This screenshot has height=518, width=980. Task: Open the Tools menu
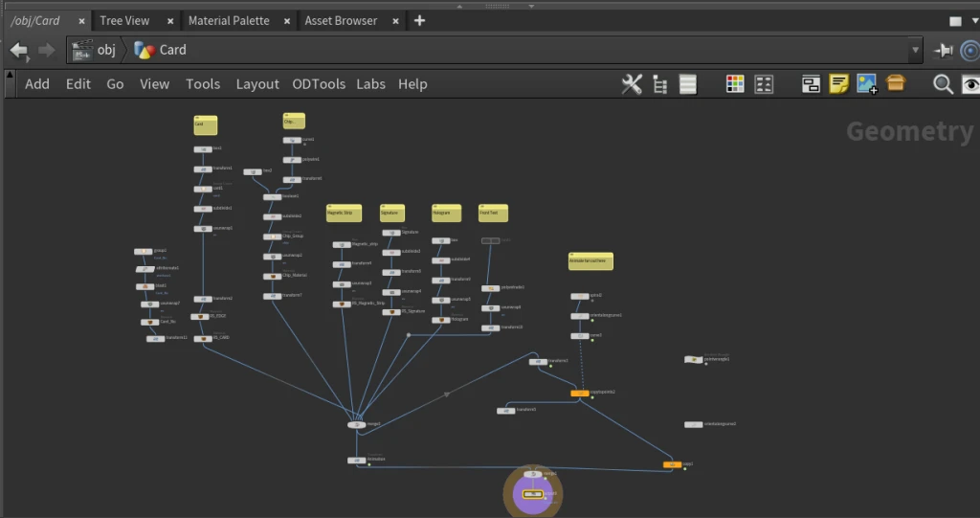(203, 84)
